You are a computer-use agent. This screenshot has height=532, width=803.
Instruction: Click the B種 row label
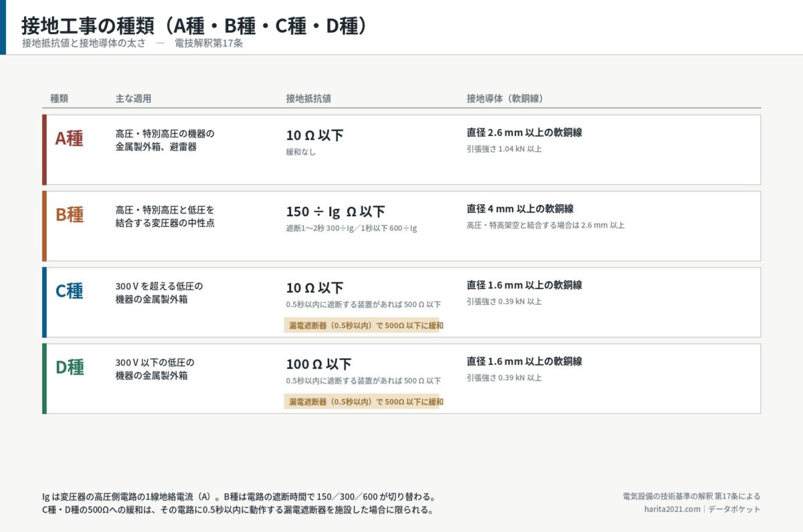69,215
